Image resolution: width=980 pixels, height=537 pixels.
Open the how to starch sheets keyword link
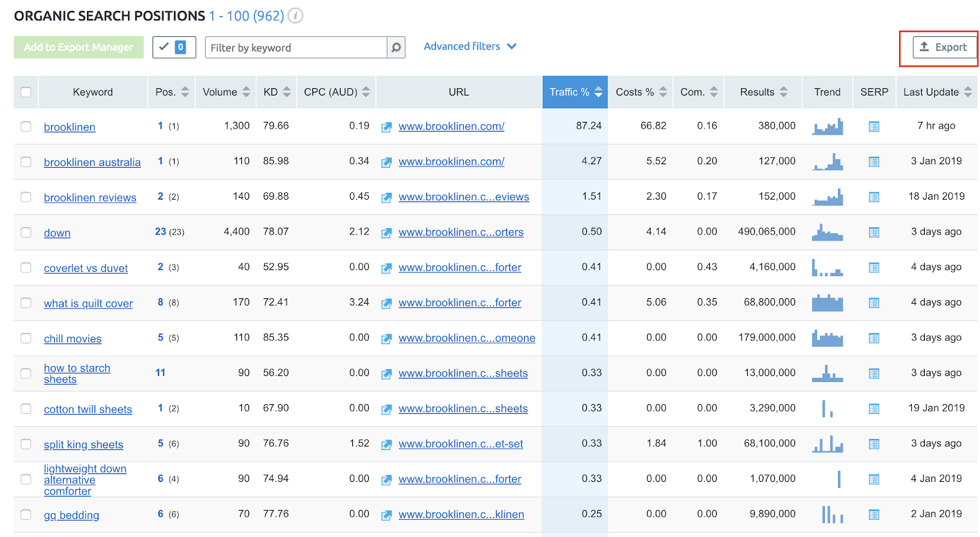pos(77,374)
